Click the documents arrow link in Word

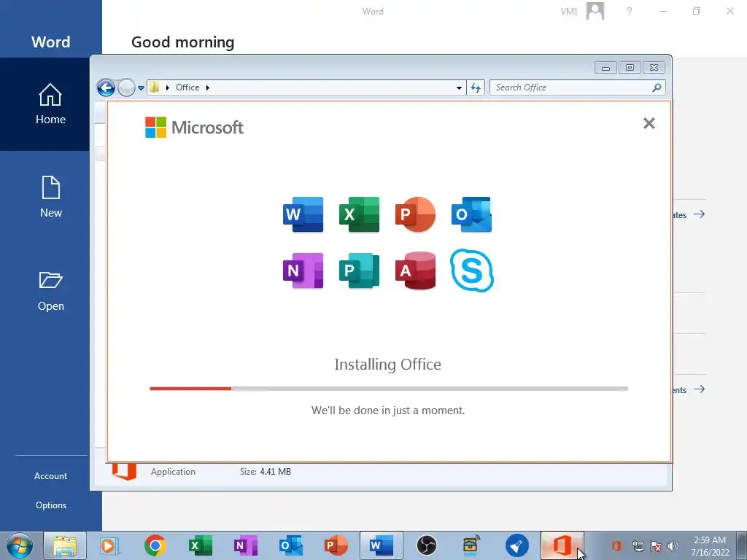coord(699,389)
